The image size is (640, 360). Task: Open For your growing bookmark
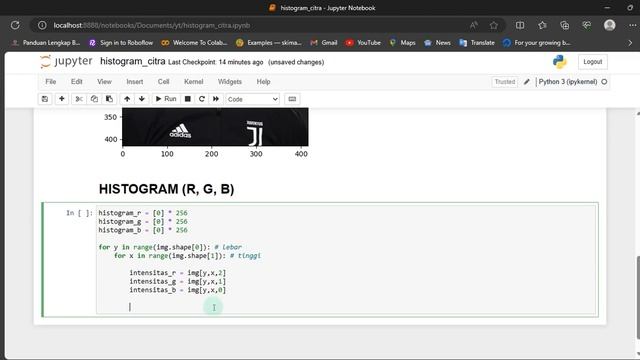(x=536, y=42)
